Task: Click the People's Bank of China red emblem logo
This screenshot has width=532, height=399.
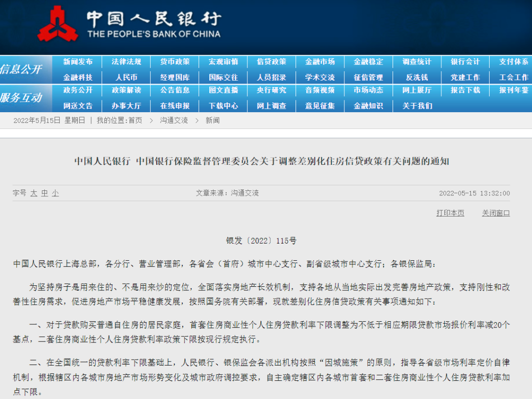Action: [58, 25]
